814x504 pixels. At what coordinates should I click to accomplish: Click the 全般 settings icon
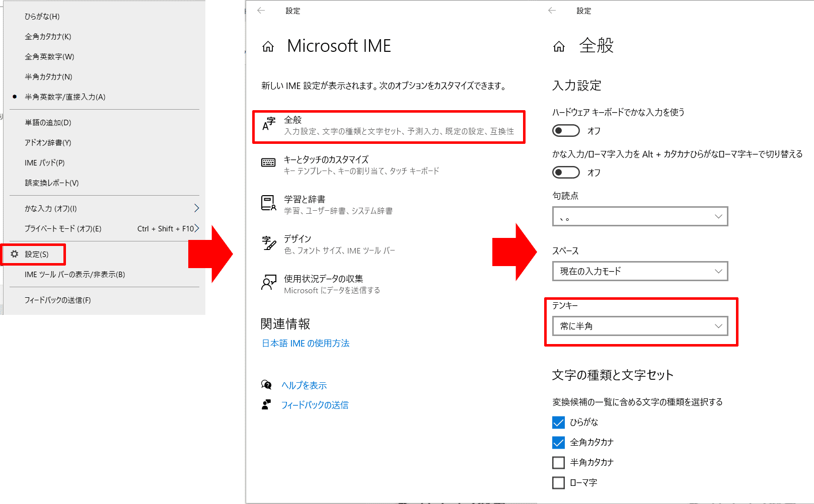(x=269, y=124)
